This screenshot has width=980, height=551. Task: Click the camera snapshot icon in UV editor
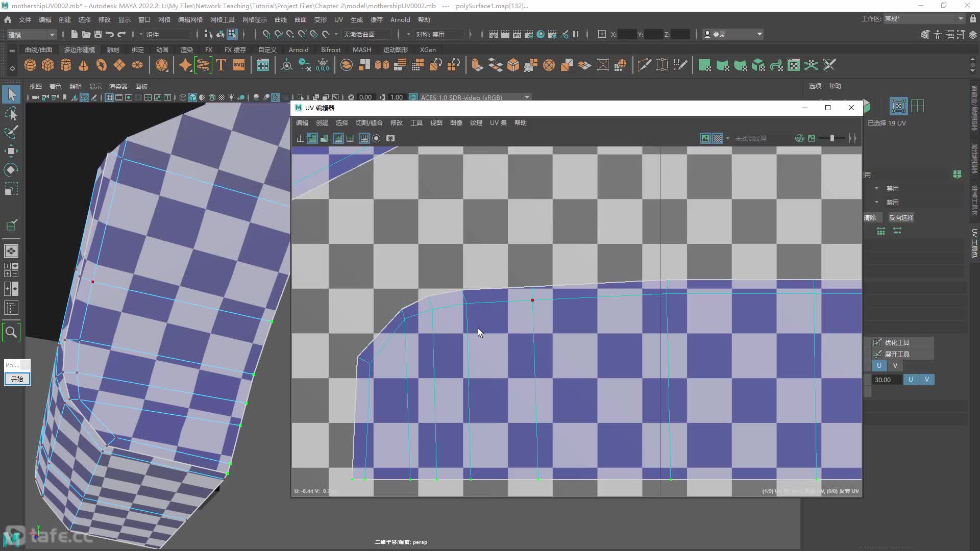[x=390, y=138]
